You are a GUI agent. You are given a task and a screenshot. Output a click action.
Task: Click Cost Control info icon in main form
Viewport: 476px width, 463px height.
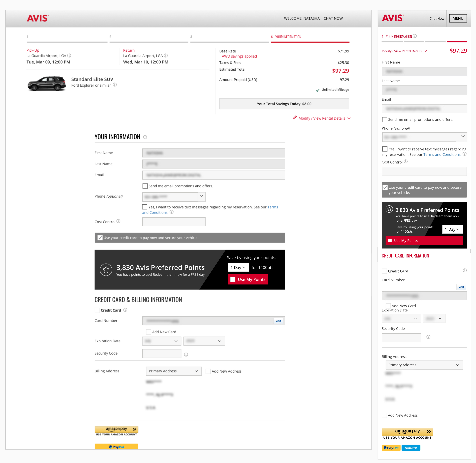point(118,221)
